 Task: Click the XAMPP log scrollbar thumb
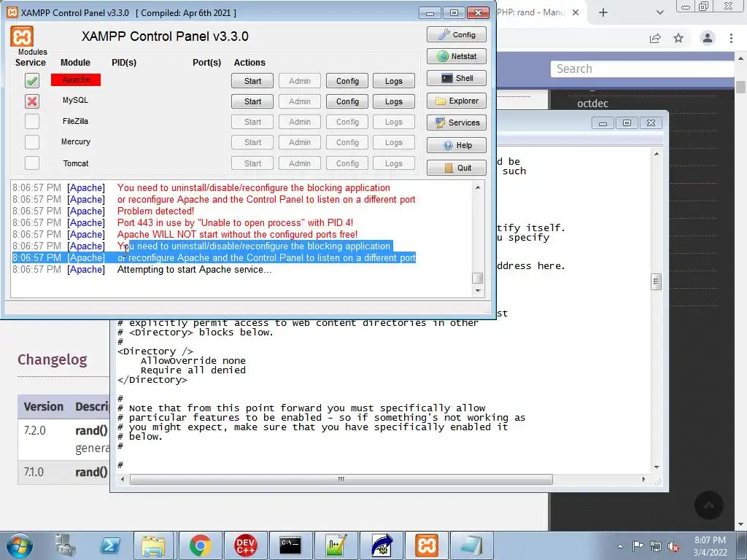coord(478,278)
